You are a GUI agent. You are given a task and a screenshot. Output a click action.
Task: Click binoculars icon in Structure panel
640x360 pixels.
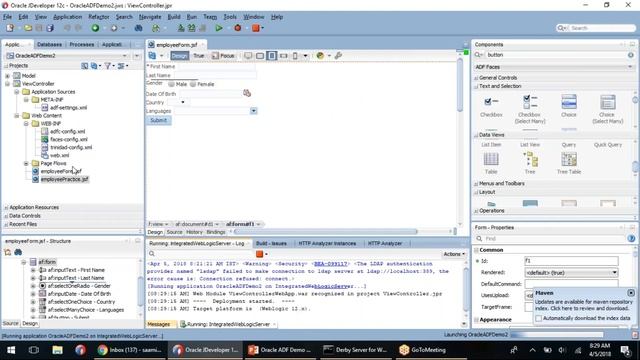18,252
